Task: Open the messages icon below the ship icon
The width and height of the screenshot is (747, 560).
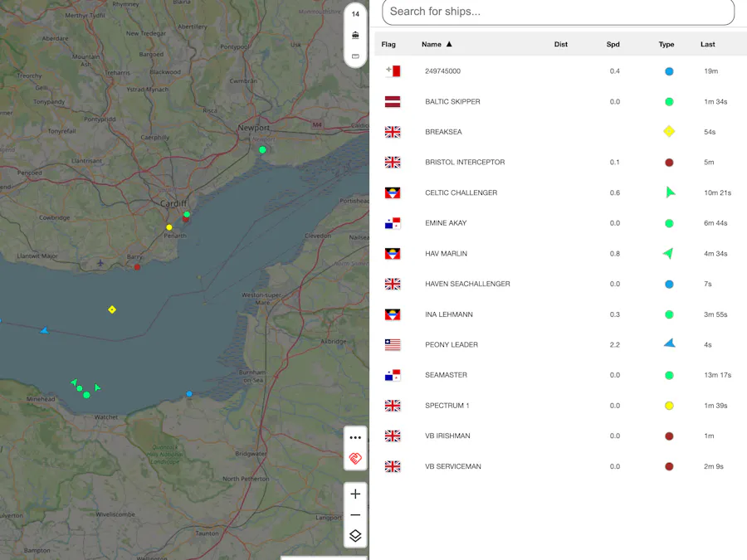Action: [355, 55]
